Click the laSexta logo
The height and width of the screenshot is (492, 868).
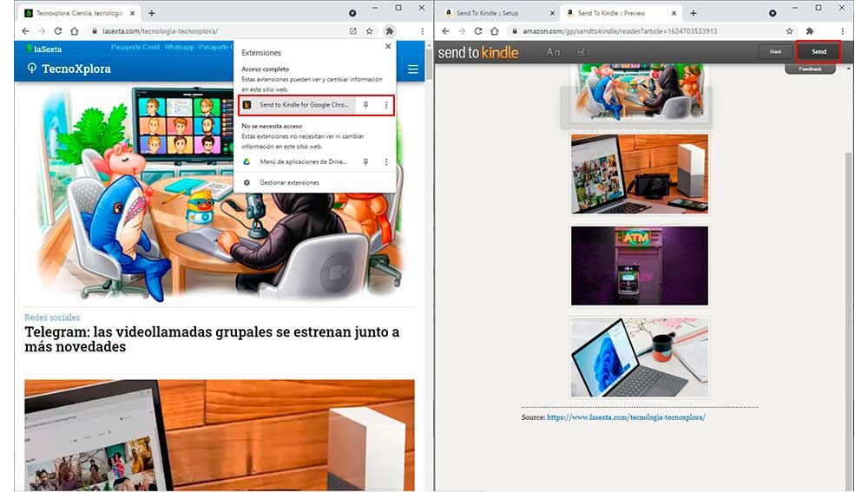pyautogui.click(x=44, y=49)
